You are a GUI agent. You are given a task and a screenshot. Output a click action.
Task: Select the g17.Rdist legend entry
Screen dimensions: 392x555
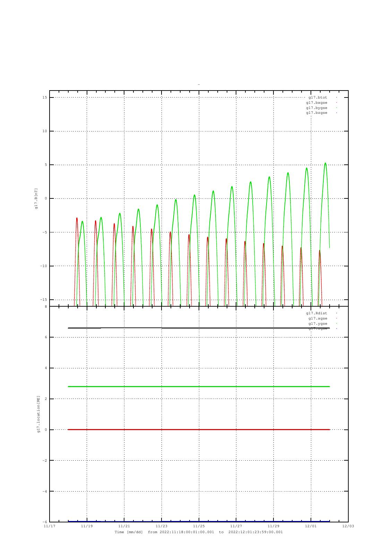coord(316,313)
